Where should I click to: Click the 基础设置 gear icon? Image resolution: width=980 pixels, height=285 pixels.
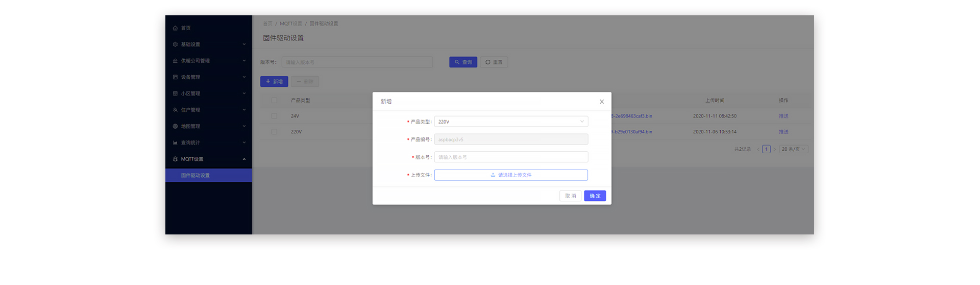point(175,44)
